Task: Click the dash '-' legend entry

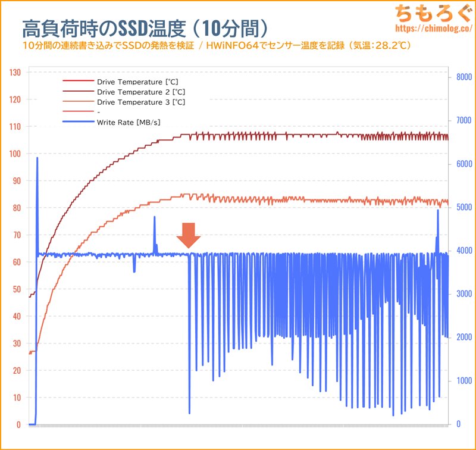Action: pyautogui.click(x=98, y=112)
